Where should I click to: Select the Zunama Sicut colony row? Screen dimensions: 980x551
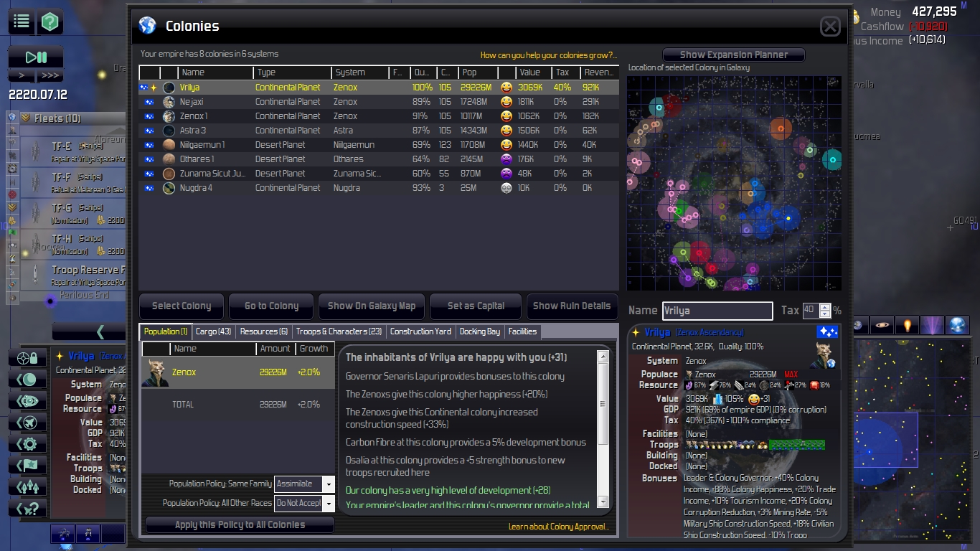click(x=379, y=174)
